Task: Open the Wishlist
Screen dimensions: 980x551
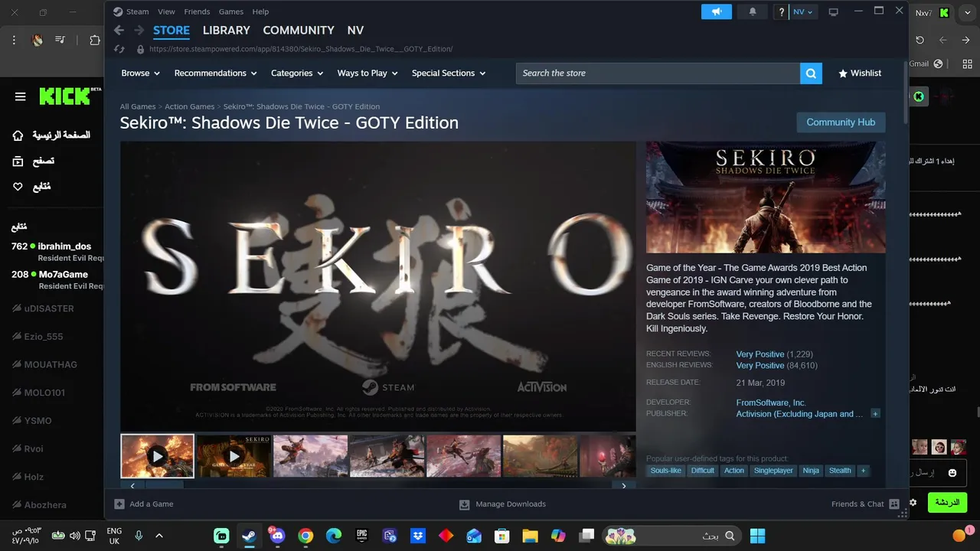Action: point(860,73)
